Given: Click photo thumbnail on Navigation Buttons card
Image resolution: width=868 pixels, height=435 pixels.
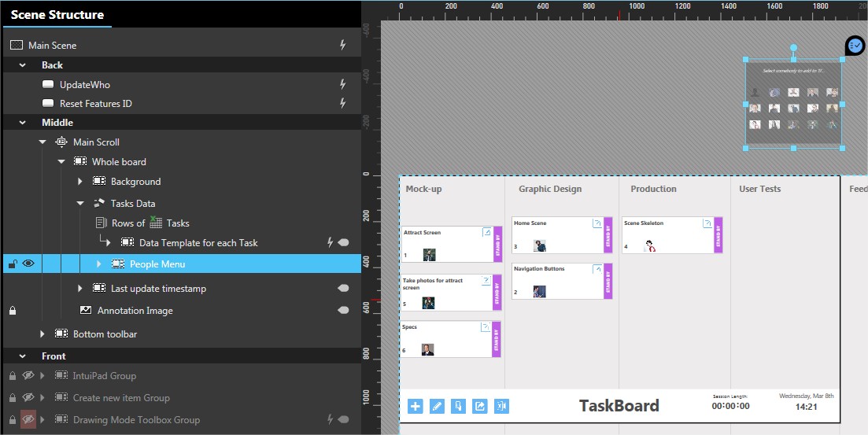Looking at the screenshot, I should [x=539, y=291].
